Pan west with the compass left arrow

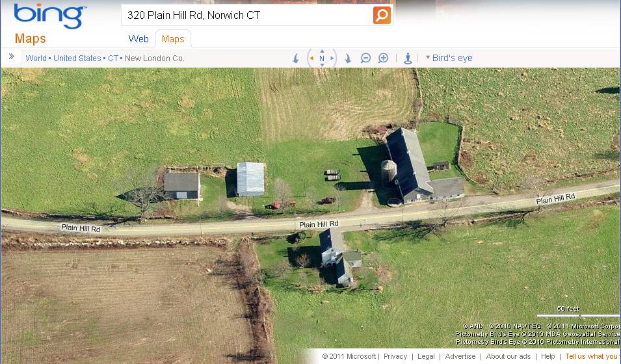tap(311, 58)
